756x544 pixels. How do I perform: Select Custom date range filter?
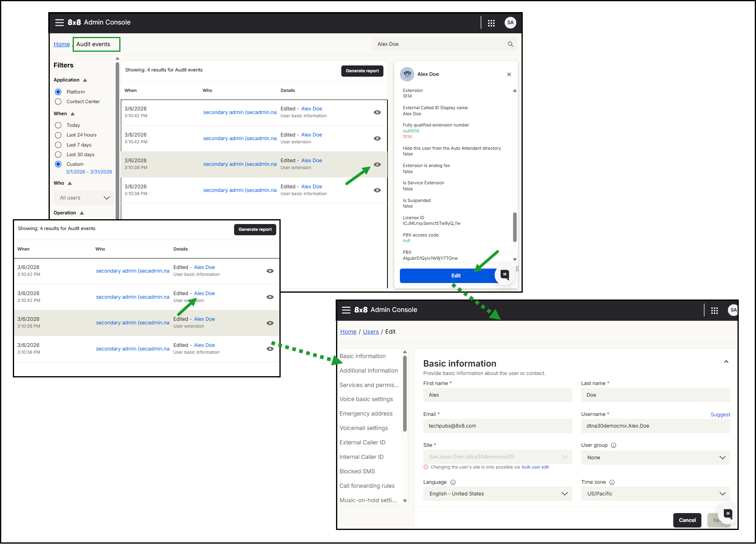[58, 164]
